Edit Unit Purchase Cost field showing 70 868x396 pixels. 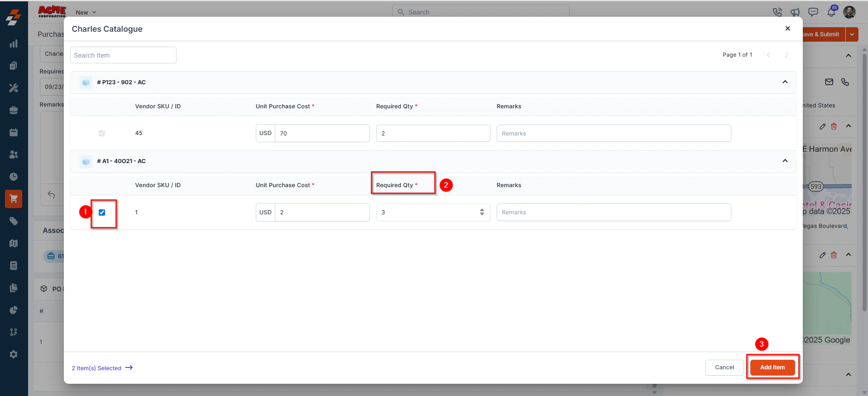pyautogui.click(x=322, y=133)
